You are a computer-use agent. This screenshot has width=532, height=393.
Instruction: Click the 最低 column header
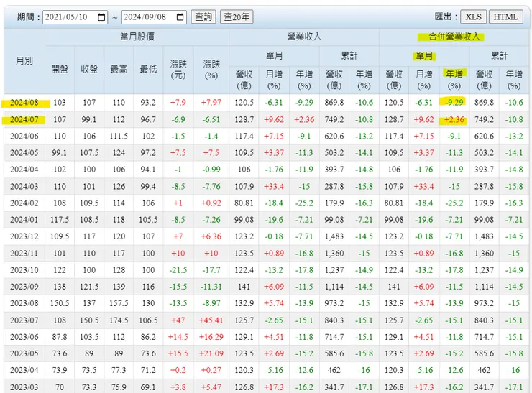(x=148, y=70)
